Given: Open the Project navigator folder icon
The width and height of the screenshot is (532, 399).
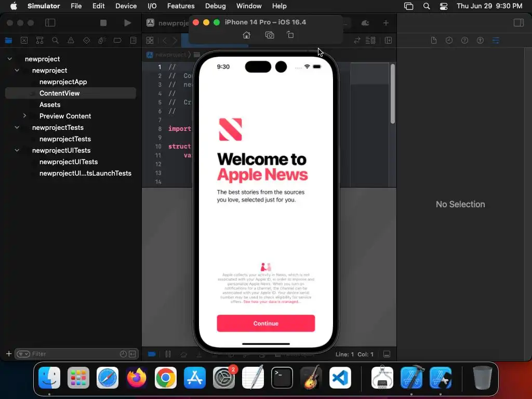Looking at the screenshot, I should 8,41.
